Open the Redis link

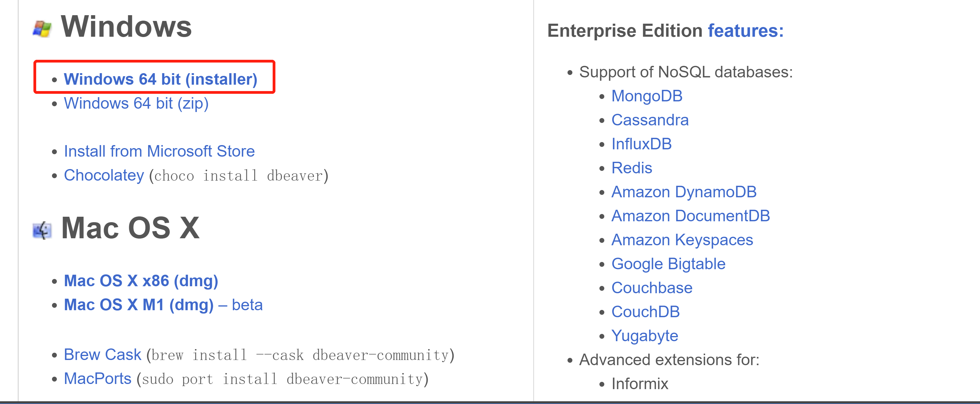632,168
